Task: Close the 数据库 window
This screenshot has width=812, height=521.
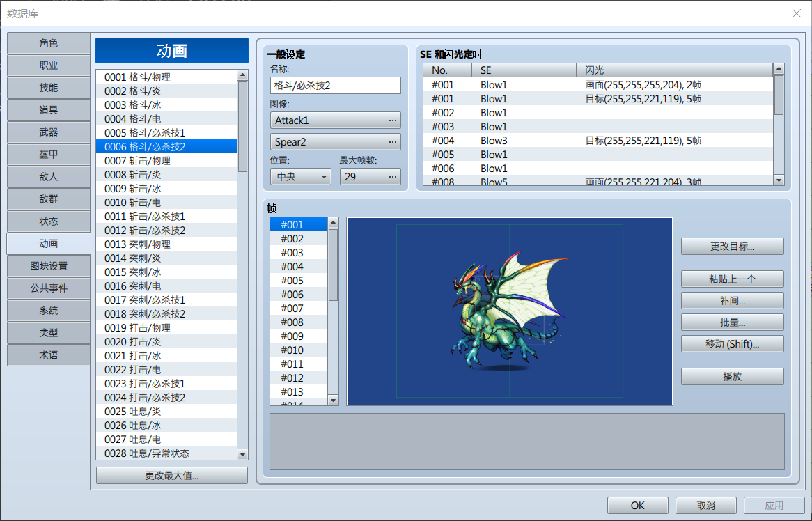Action: click(x=797, y=13)
